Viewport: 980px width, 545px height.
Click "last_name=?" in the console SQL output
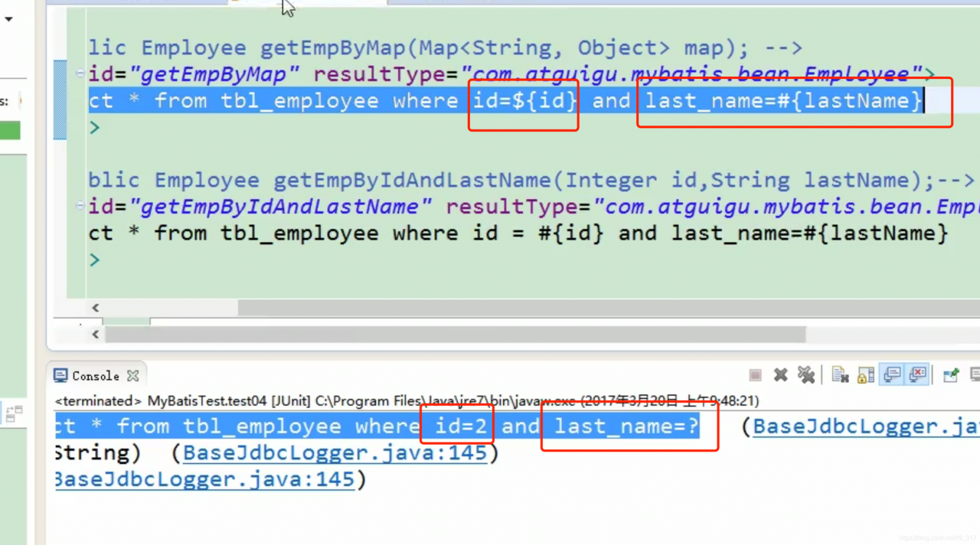click(627, 426)
